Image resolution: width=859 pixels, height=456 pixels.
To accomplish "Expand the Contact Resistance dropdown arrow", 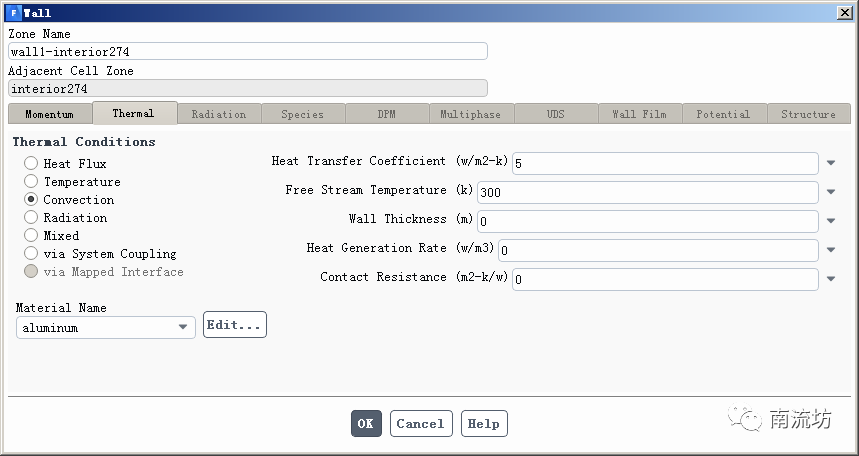I will [831, 279].
